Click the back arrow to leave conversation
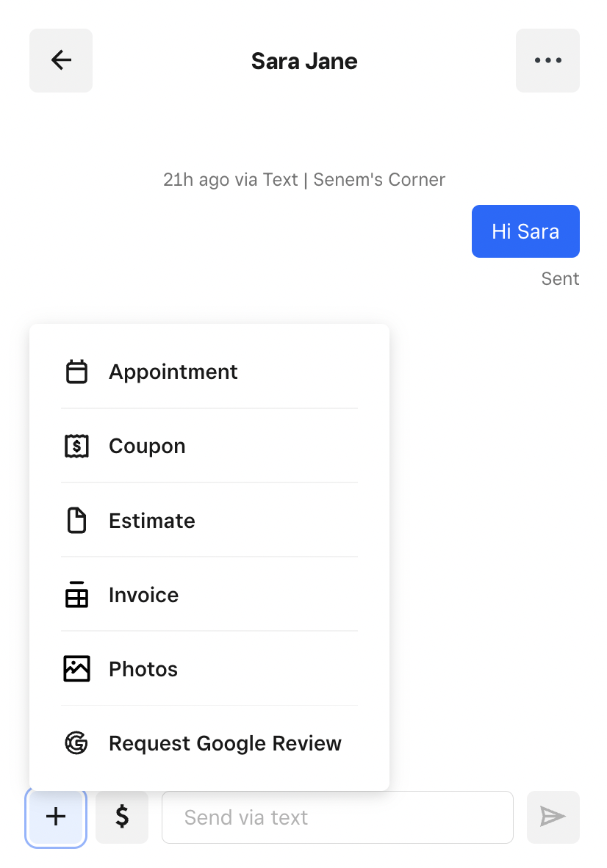Viewport: 607px width, 868px height. [61, 60]
